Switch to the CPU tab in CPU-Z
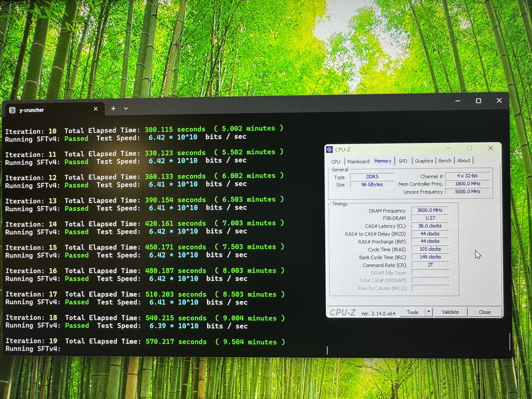532x399 pixels. [x=336, y=162]
